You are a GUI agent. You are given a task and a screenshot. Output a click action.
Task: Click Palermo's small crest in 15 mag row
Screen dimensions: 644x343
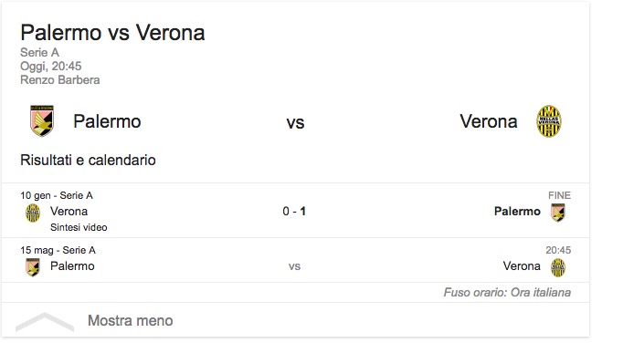[33, 267]
